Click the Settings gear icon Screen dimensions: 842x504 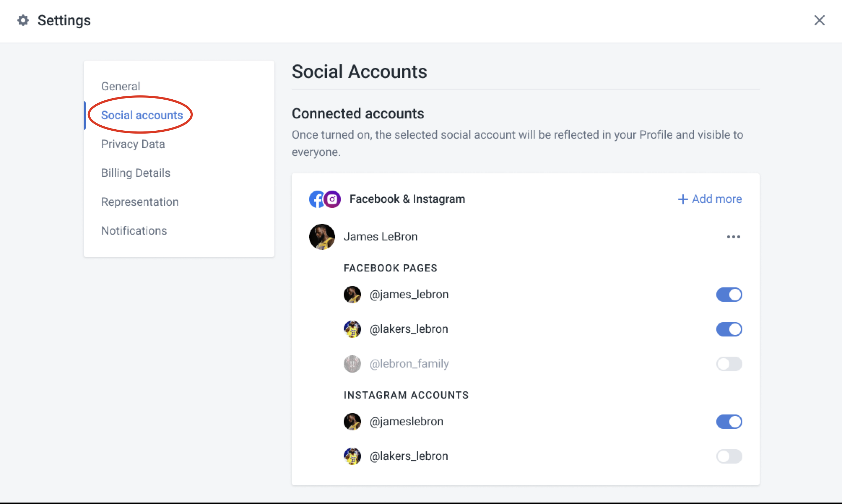pyautogui.click(x=22, y=21)
